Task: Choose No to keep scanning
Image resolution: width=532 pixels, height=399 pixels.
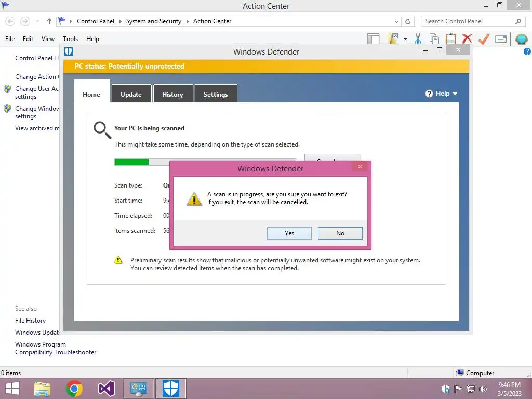Action: coord(340,233)
